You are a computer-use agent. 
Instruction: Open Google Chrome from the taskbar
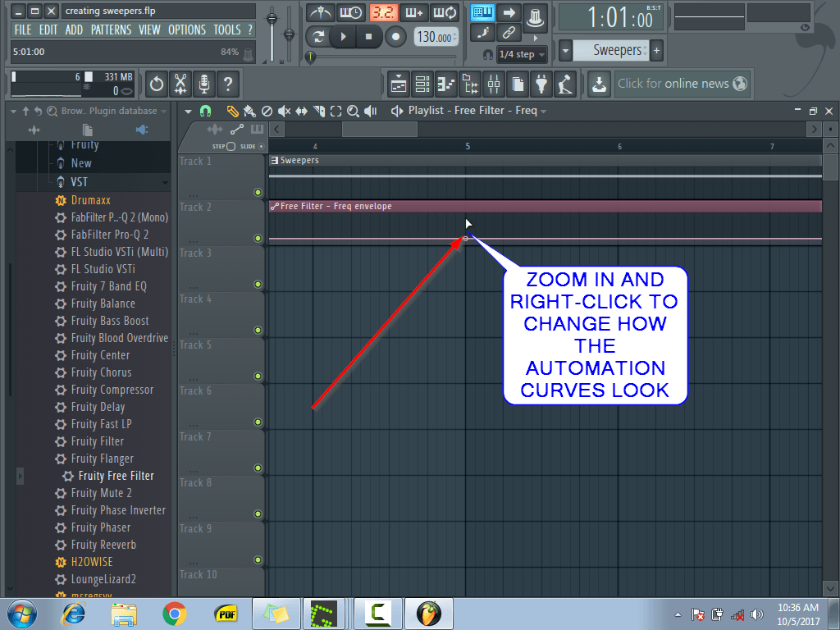pos(175,614)
